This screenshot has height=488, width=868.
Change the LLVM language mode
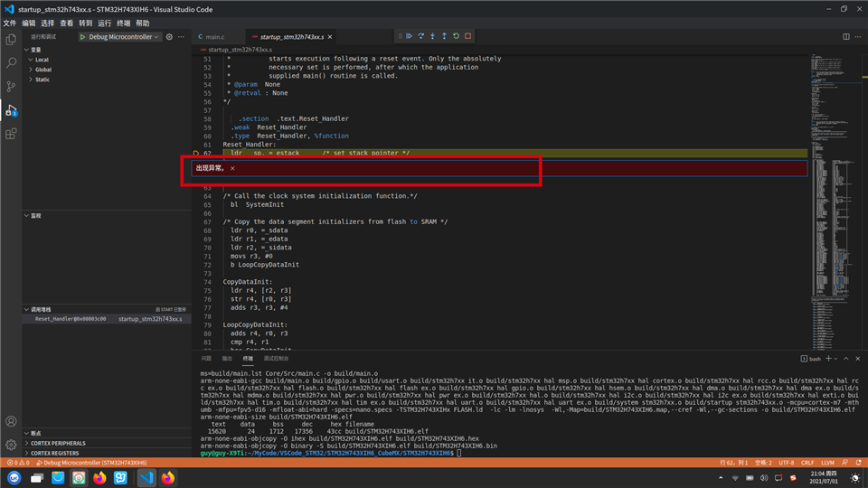point(827,463)
